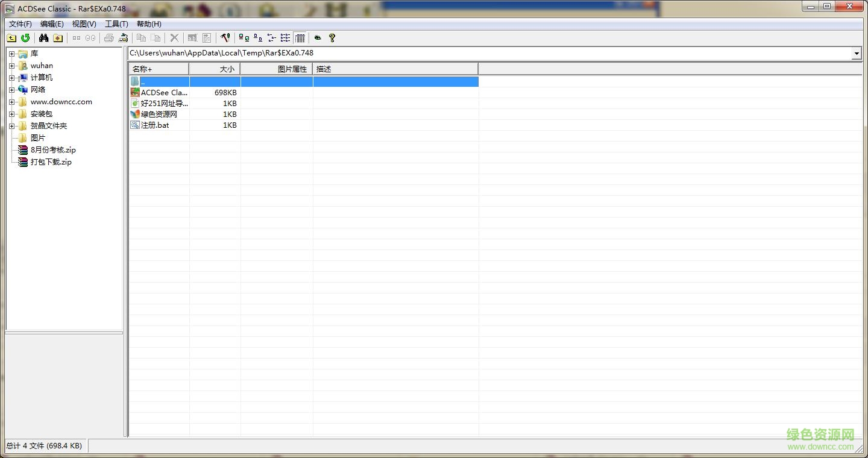Open the 文件(F) menu
The height and width of the screenshot is (458, 868).
tap(20, 24)
